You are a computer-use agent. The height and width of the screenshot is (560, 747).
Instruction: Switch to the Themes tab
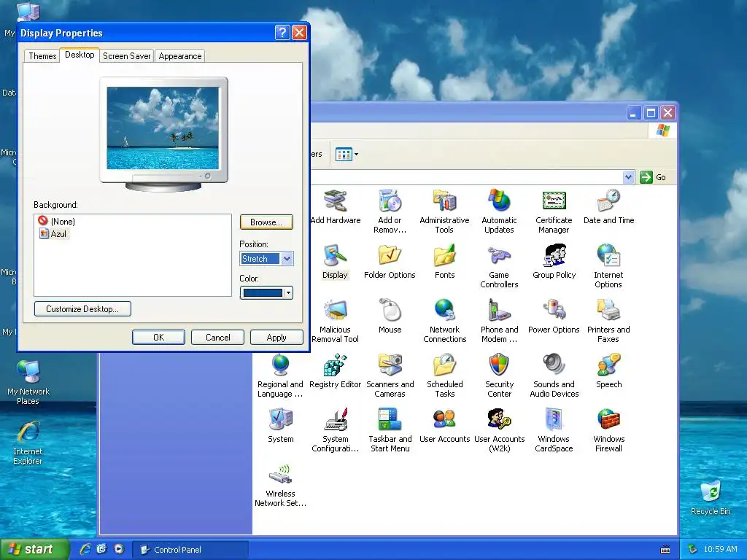click(42, 56)
